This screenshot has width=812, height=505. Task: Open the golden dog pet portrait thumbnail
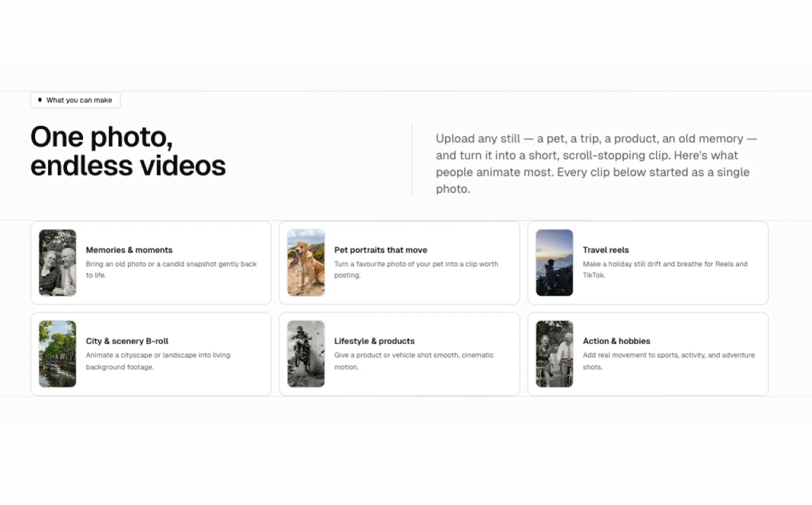[306, 262]
